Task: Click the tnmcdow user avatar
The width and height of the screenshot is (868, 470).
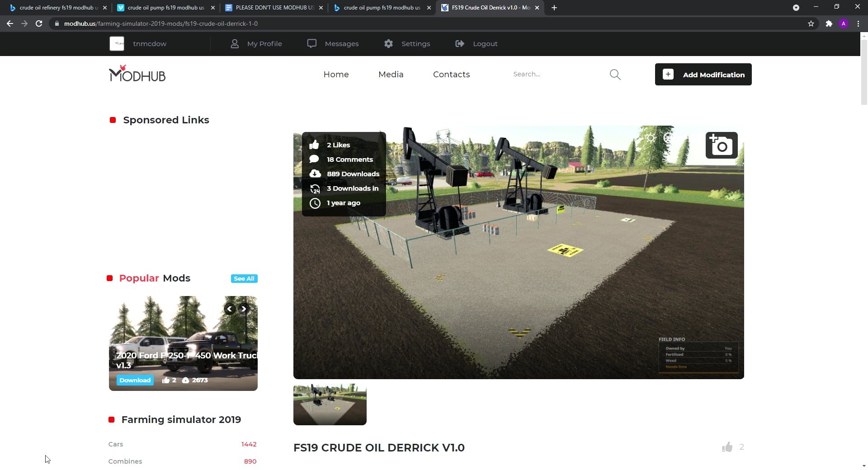Action: click(117, 44)
